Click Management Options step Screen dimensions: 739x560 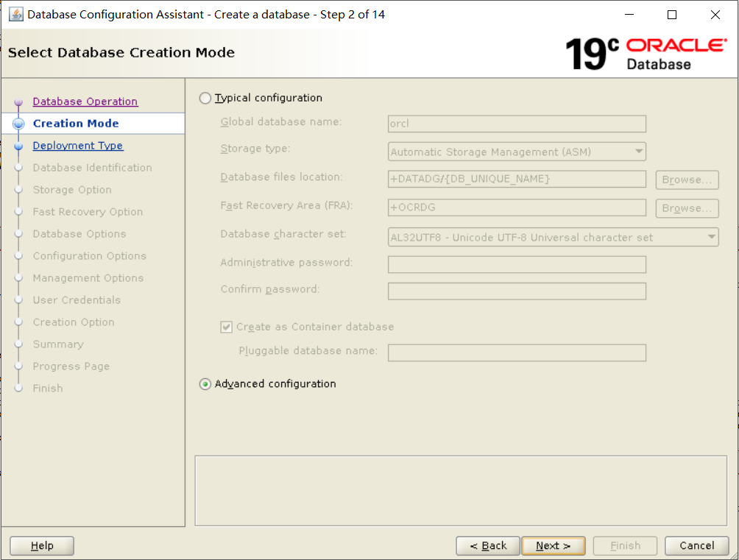click(x=88, y=278)
